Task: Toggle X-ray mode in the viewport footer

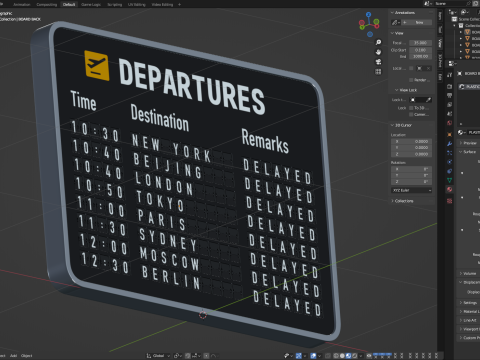Action: (328, 356)
